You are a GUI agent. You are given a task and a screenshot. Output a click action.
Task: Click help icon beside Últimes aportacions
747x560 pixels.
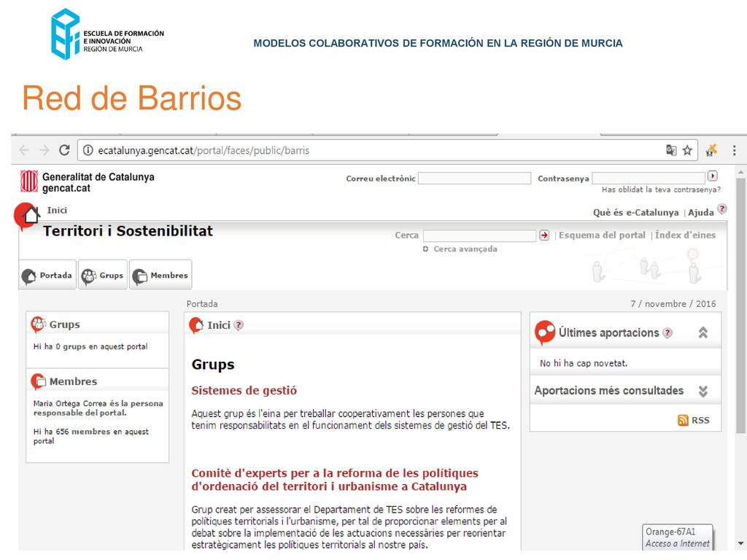pos(667,332)
